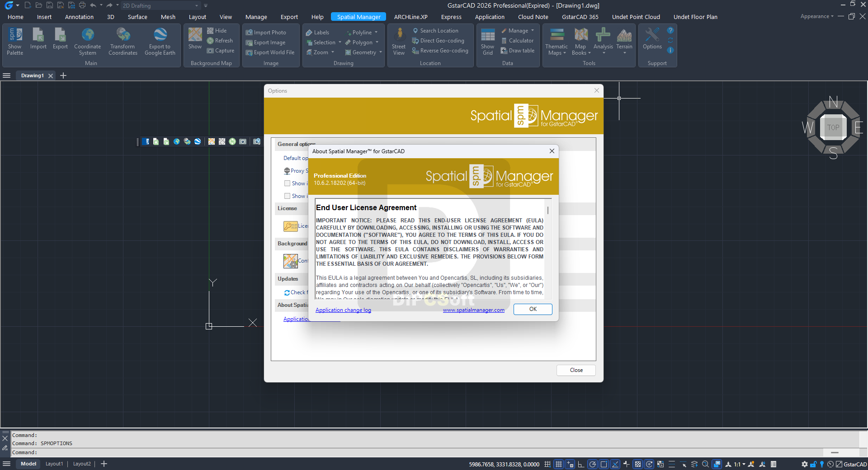Expand the Polygon dropdown arrow
The height and width of the screenshot is (470, 868).
pyautogui.click(x=377, y=42)
